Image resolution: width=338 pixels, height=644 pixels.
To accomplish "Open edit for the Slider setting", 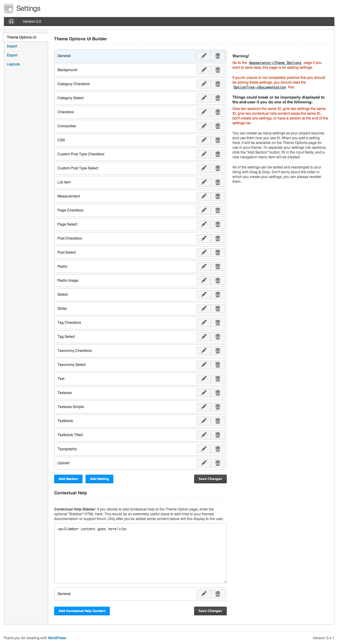I will pos(204,309).
